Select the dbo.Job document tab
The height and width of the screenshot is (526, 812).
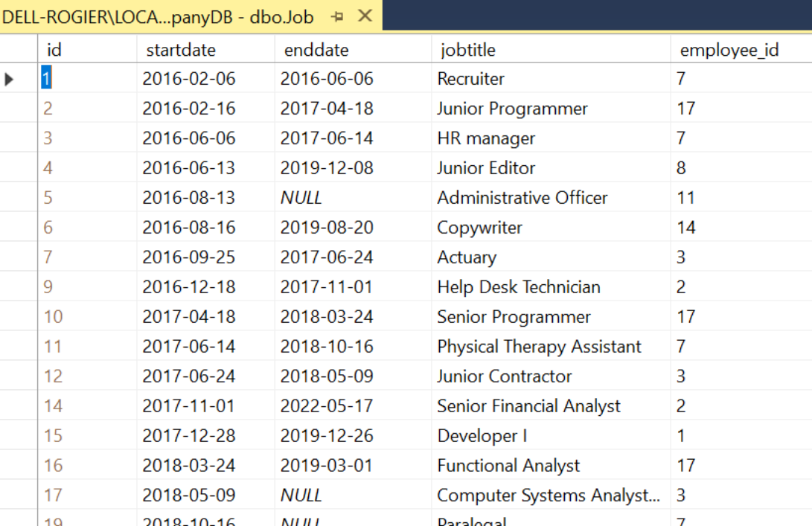click(x=158, y=16)
